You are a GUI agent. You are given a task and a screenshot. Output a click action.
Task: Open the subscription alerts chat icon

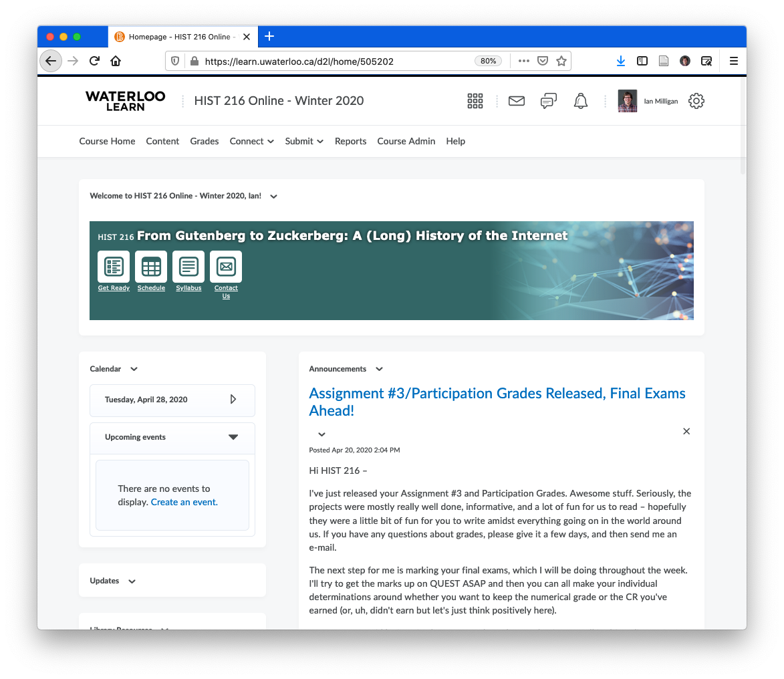click(x=549, y=101)
